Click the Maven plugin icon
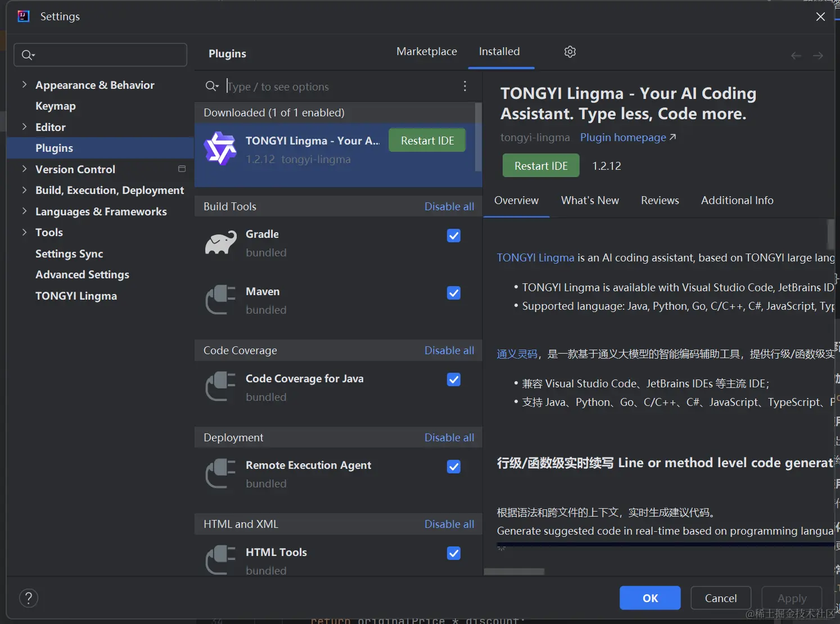Image resolution: width=840 pixels, height=624 pixels. 220,300
